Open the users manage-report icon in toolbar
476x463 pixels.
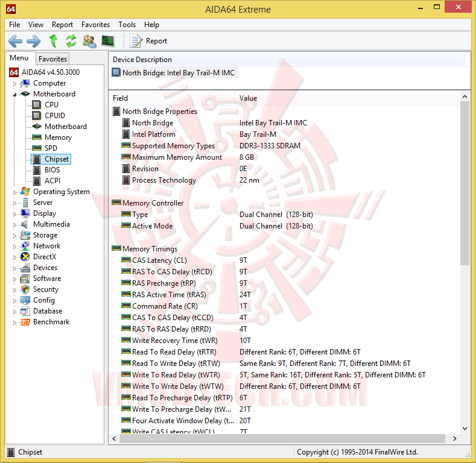(89, 41)
